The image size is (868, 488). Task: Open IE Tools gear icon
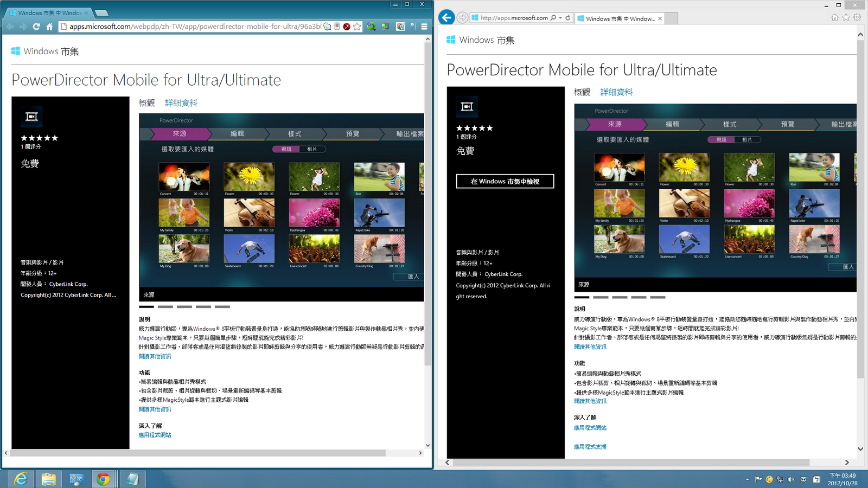pyautogui.click(x=857, y=17)
